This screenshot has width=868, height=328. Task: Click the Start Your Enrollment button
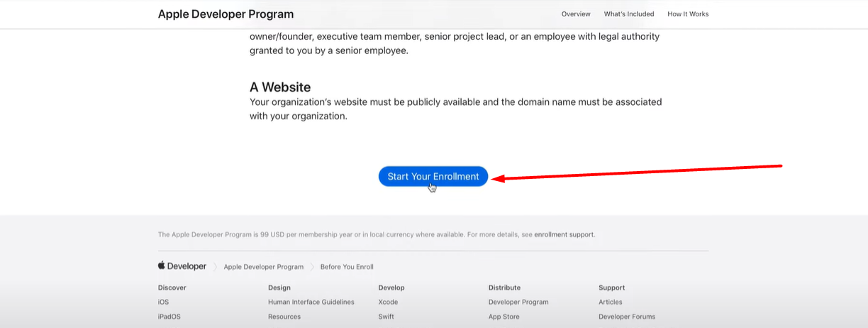(433, 177)
